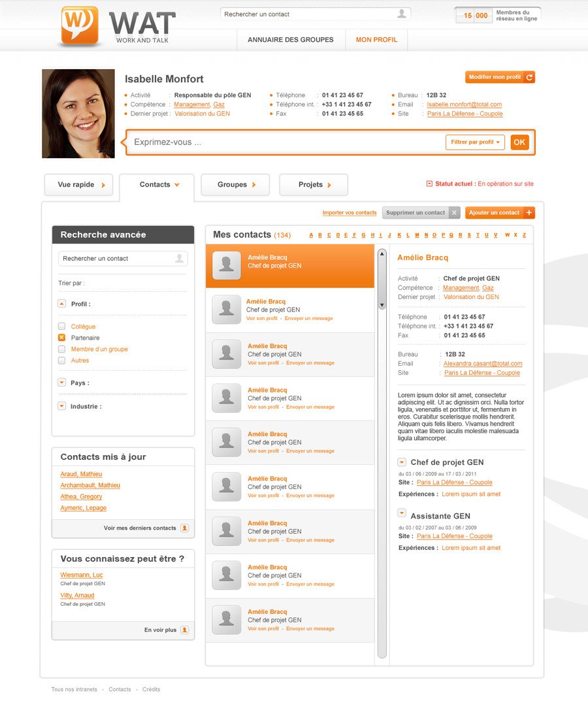The height and width of the screenshot is (702, 588).
Task: Click the person icon in top search bar
Action: [x=401, y=14]
